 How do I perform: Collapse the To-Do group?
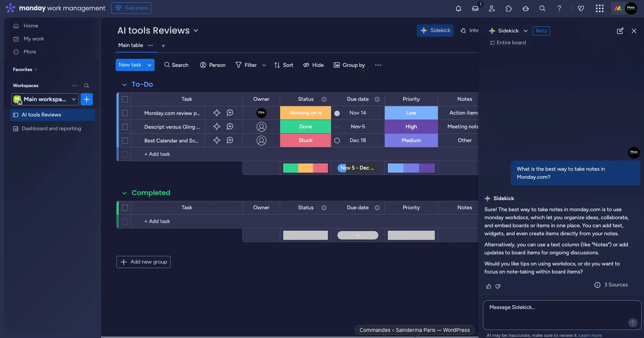pyautogui.click(x=124, y=85)
